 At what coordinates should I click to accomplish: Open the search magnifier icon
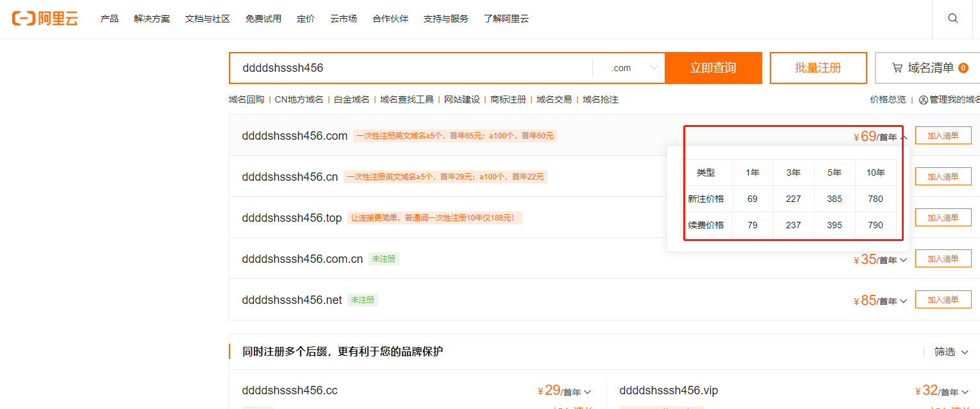click(x=953, y=19)
